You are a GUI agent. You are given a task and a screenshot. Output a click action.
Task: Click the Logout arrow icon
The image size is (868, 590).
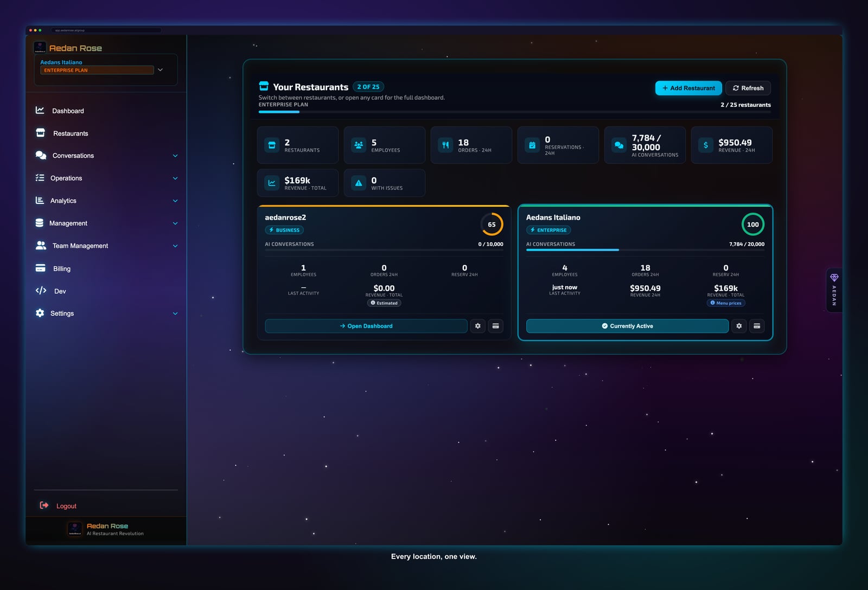pyautogui.click(x=44, y=505)
